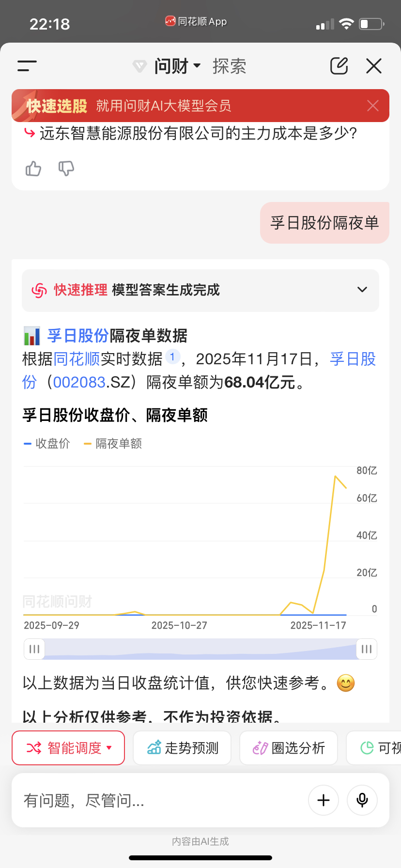Tap the 2025-11-17 axis date label
This screenshot has height=868, width=401.
[318, 625]
